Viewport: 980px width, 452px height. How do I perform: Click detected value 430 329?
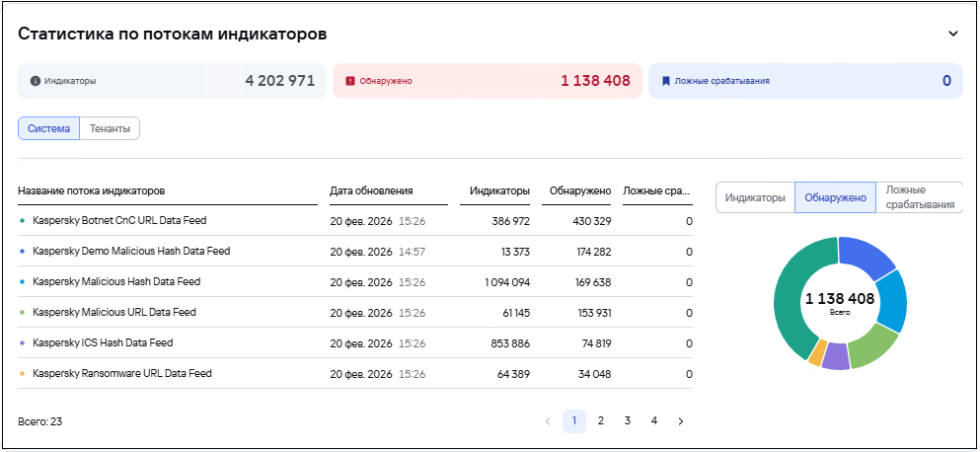pos(590,221)
